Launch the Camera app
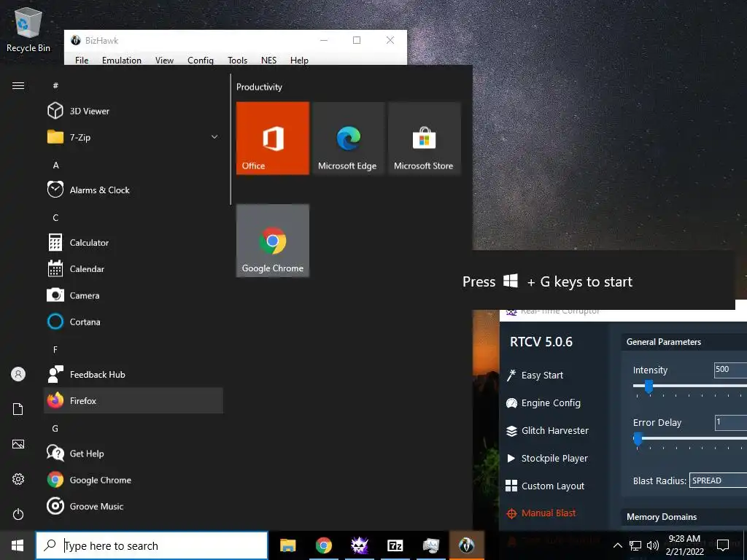This screenshot has width=747, height=560. tap(133, 295)
